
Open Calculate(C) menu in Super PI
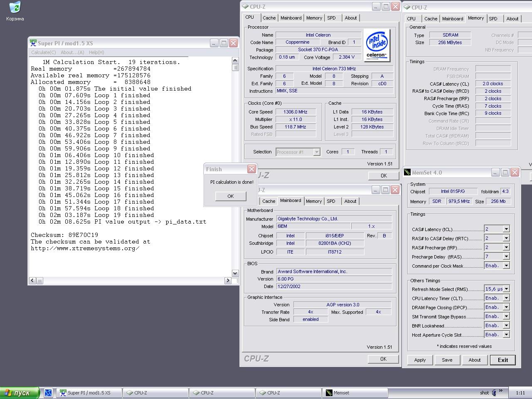coord(43,52)
